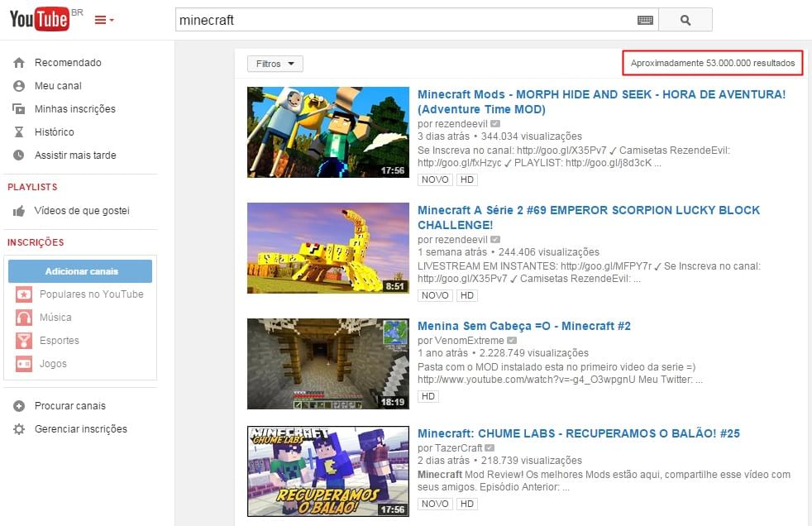Open the guide menu beside the logo
The height and width of the screenshot is (526, 812).
104,20
